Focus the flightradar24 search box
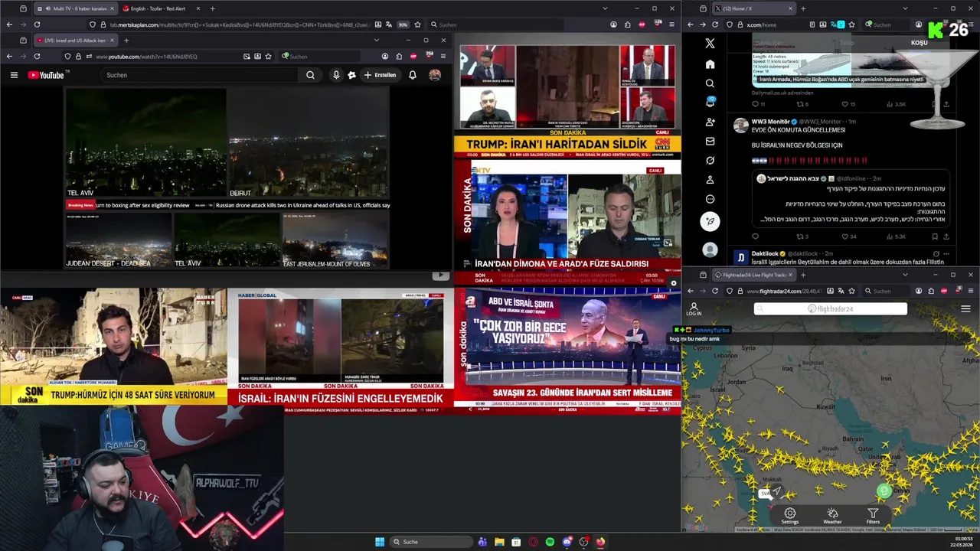Image resolution: width=980 pixels, height=551 pixels. click(831, 308)
